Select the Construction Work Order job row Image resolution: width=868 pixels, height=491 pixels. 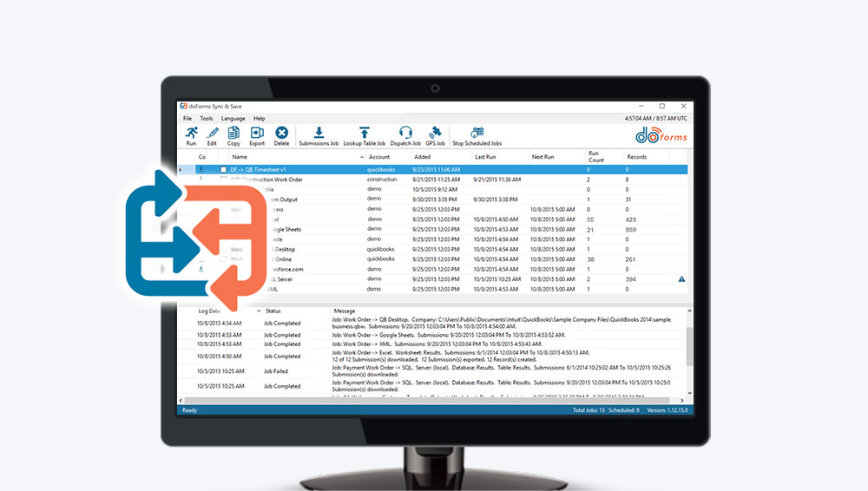(431, 180)
